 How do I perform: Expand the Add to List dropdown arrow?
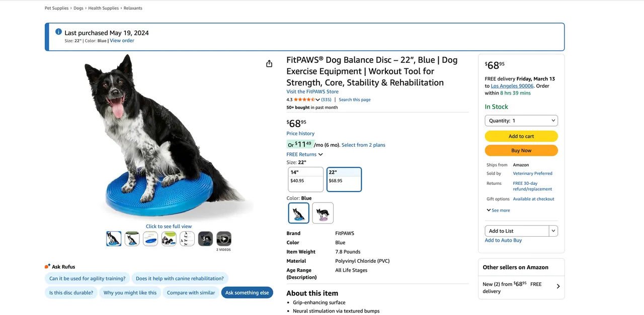pyautogui.click(x=553, y=231)
